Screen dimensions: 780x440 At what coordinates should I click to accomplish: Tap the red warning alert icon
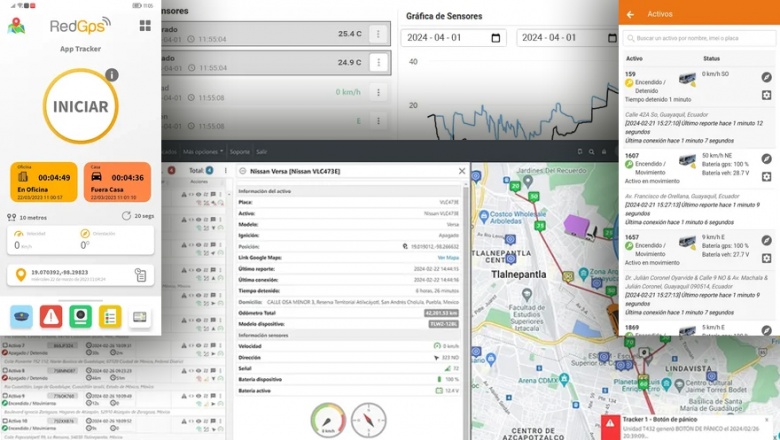pyautogui.click(x=51, y=316)
